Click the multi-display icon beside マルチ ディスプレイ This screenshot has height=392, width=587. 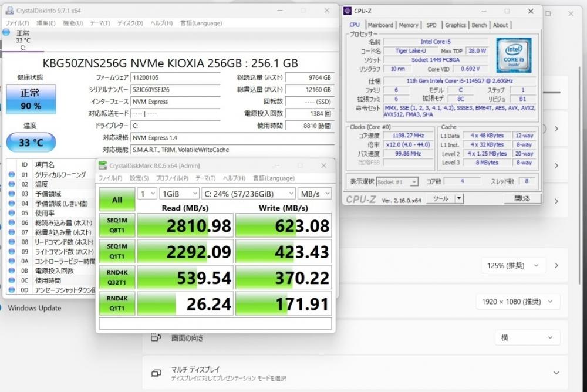[156, 373]
